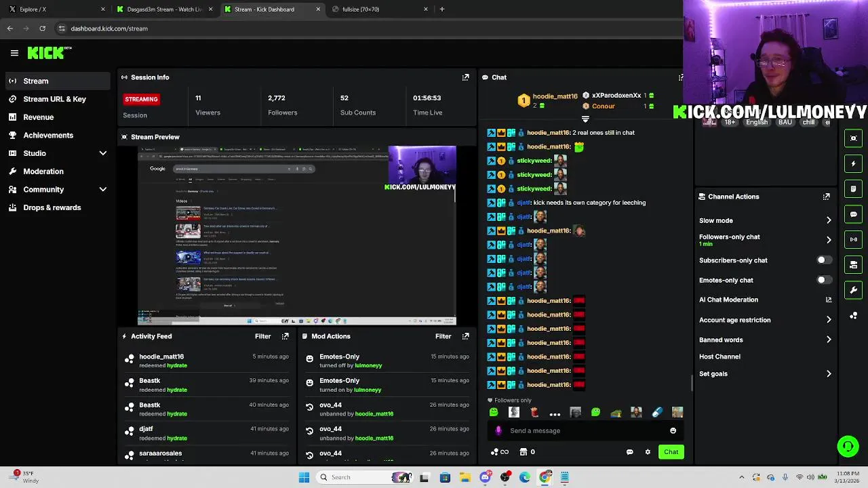Click the 2,772 Followers count
Image resolution: width=868 pixels, height=488 pixels.
277,98
